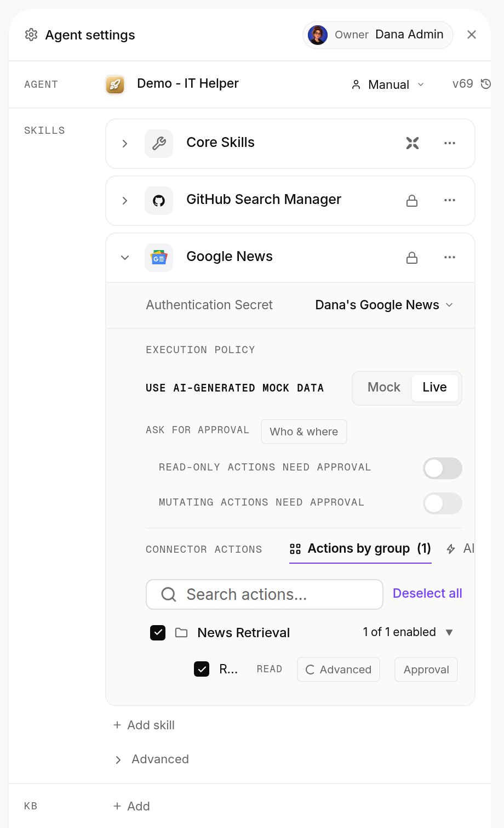The height and width of the screenshot is (828, 504).
Task: Click the Google News logo icon
Action: (159, 258)
